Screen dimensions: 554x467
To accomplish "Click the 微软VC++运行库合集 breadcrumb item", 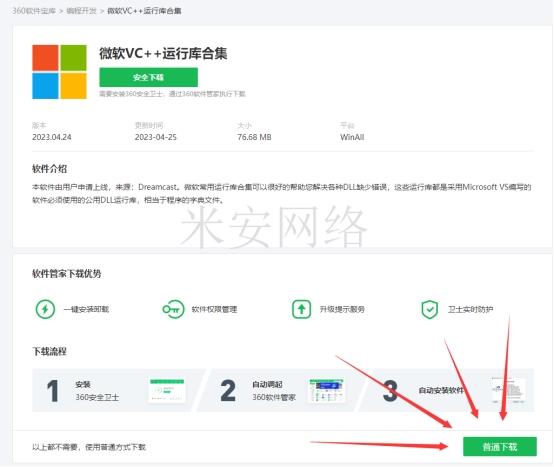I will pyautogui.click(x=144, y=11).
